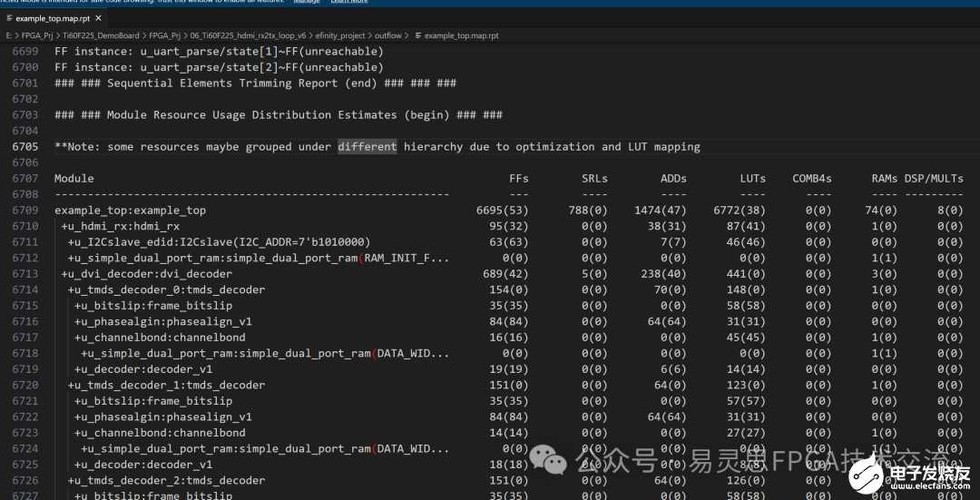The height and width of the screenshot is (500, 980).
Task: Click '+u_channelbond:channelbond' on line 6723
Action: [x=160, y=433]
